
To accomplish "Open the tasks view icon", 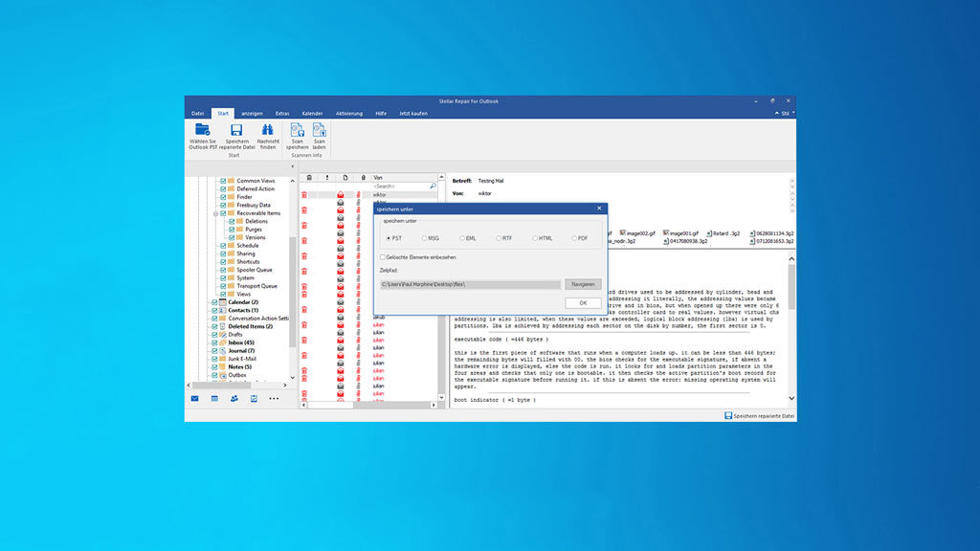I will tap(254, 399).
